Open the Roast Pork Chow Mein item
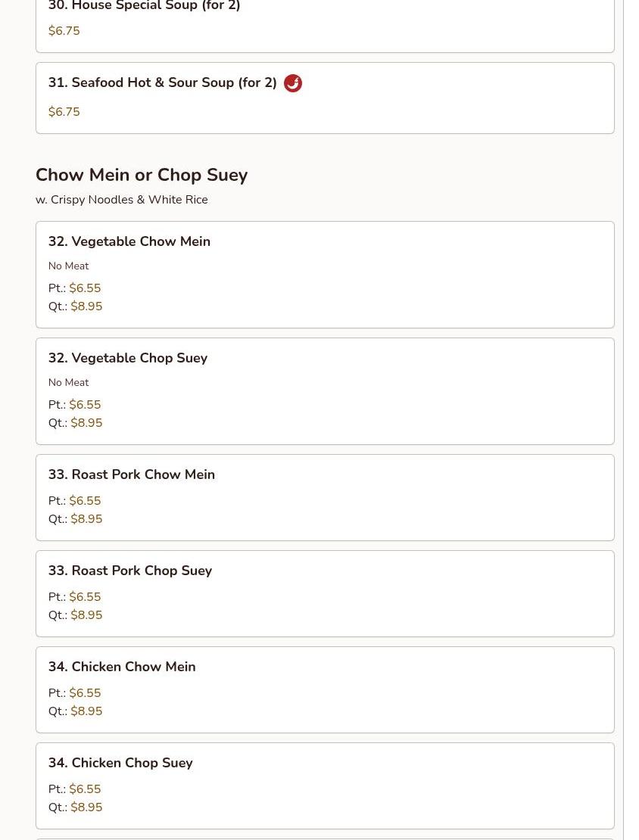This screenshot has height=840, width=639. click(132, 475)
